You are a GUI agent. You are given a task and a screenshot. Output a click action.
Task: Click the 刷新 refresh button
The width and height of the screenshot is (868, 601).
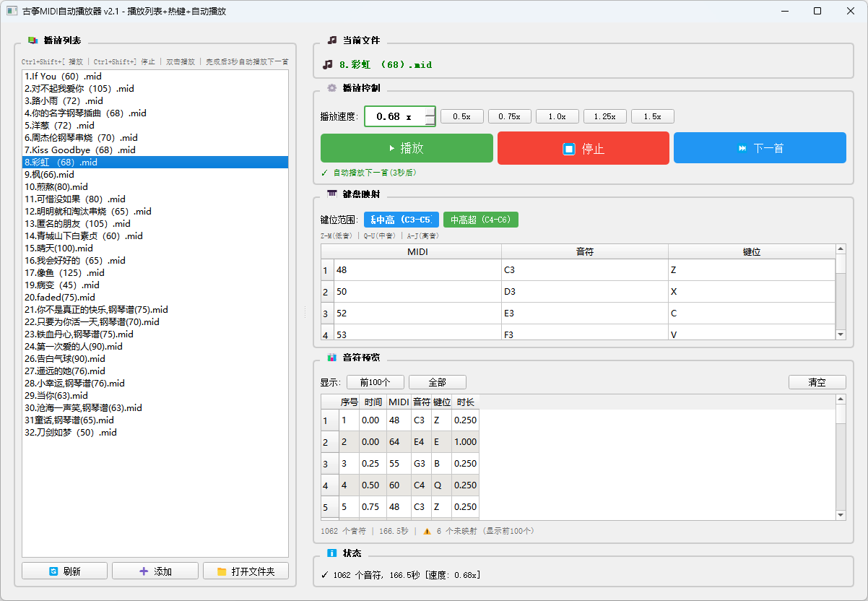(x=64, y=571)
